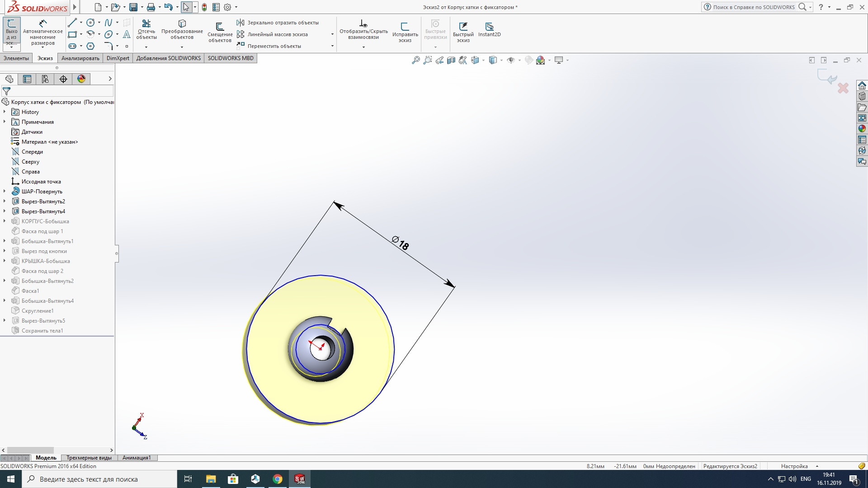Screen dimensions: 868x488
Task: Expand the КОРПУС-Бобышка feature
Action: [x=5, y=221]
